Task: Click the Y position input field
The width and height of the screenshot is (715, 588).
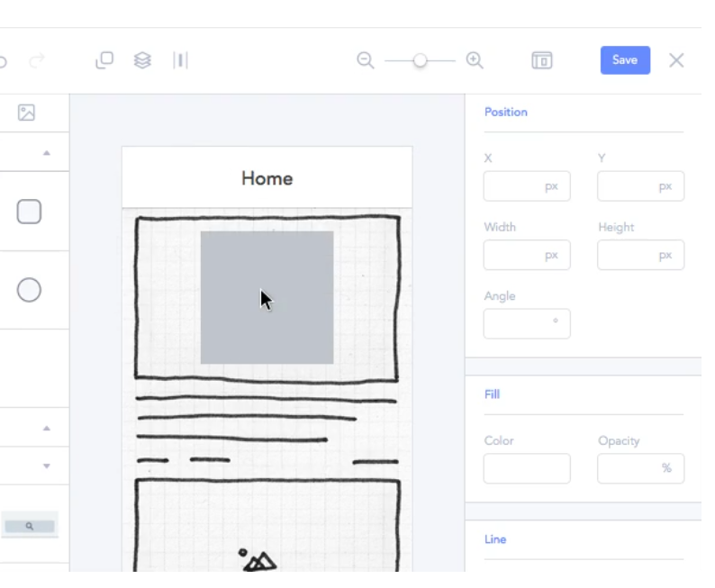Action: pos(640,186)
